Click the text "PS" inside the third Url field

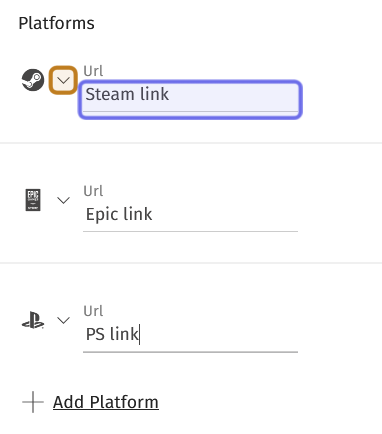95,334
